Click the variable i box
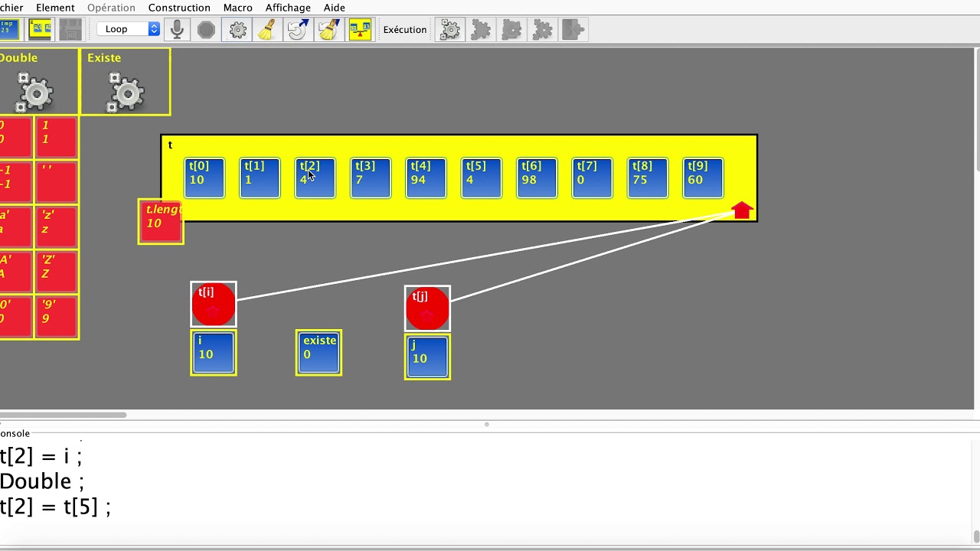The height and width of the screenshot is (551, 980). [214, 353]
